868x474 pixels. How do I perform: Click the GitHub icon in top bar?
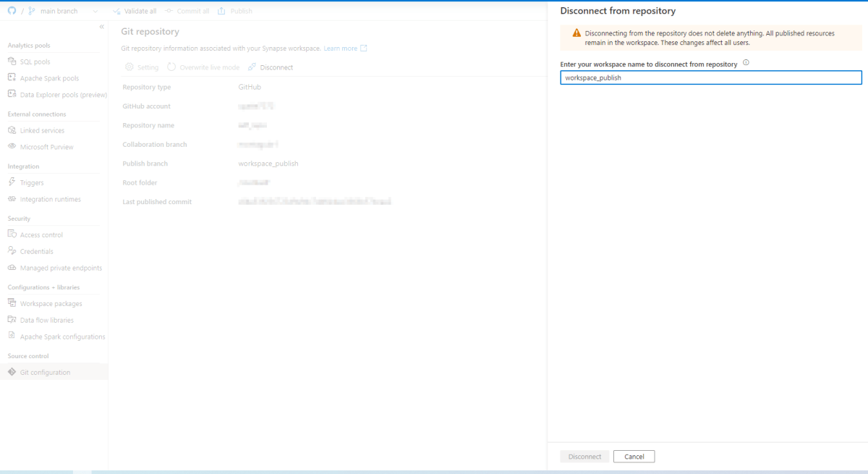click(12, 11)
